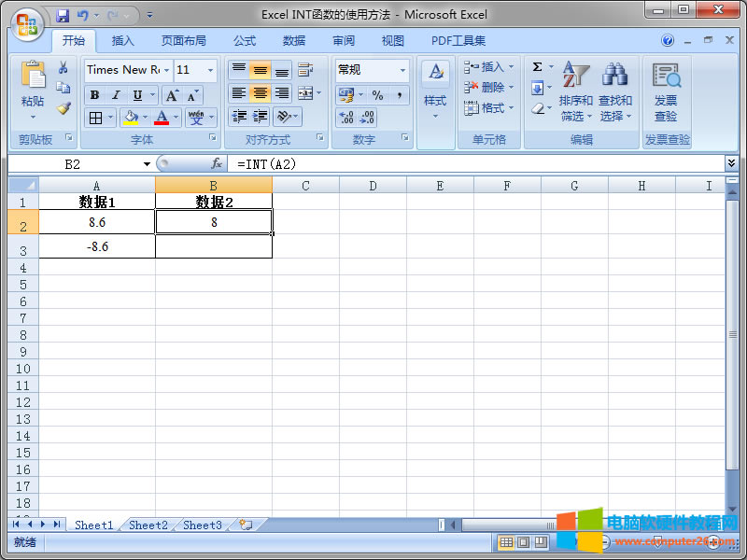
Task: Select cell B3 below the value 8
Action: click(x=214, y=246)
